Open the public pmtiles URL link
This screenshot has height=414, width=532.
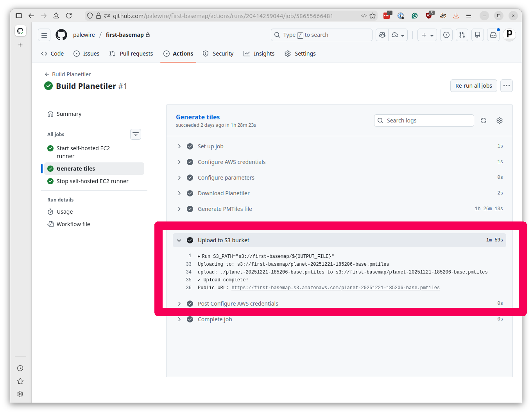tap(335, 288)
